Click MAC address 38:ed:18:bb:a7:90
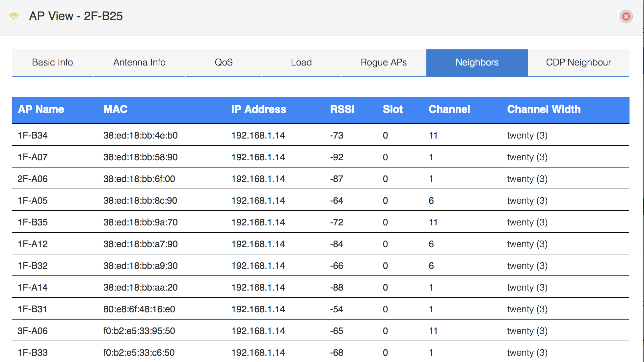Viewport: 644px width, 362px height. click(x=141, y=244)
